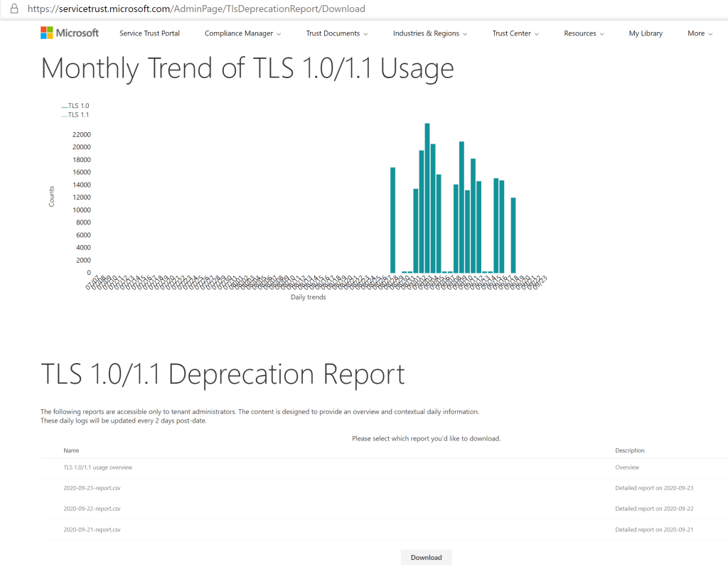Image resolution: width=728 pixels, height=574 pixels.
Task: Select the TLS 1.0/1.1 usage overview report
Action: click(97, 467)
